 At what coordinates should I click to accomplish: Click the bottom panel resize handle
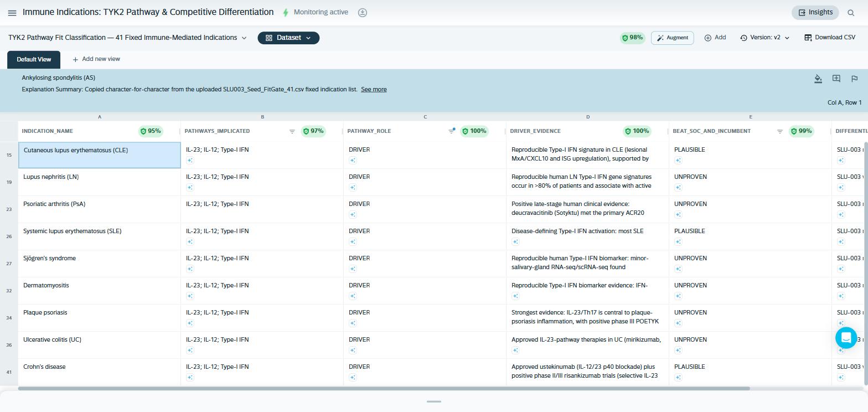[434, 401]
